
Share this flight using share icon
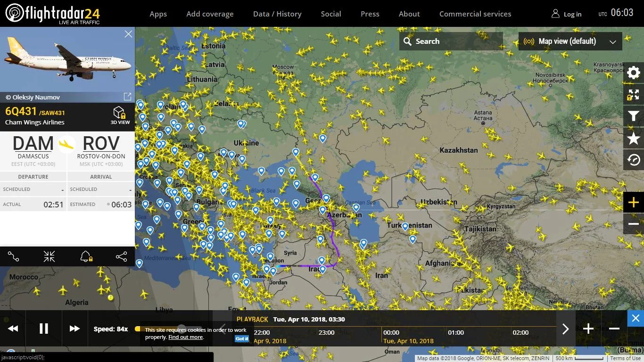(121, 256)
